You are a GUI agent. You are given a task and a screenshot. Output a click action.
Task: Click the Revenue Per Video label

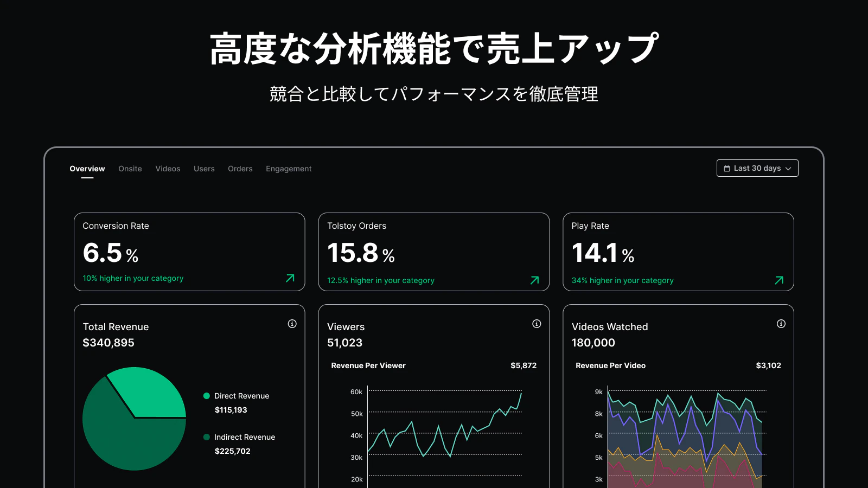coord(610,365)
